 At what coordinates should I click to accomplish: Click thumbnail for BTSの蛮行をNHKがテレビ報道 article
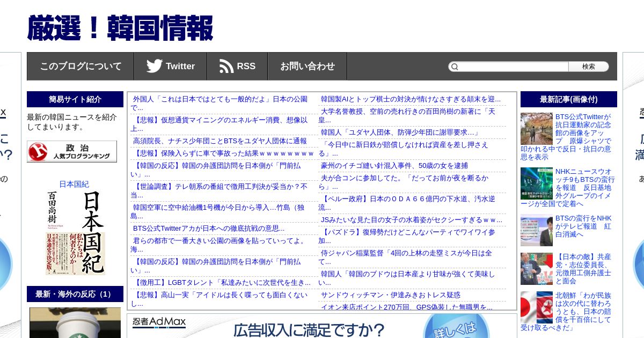coord(537,230)
